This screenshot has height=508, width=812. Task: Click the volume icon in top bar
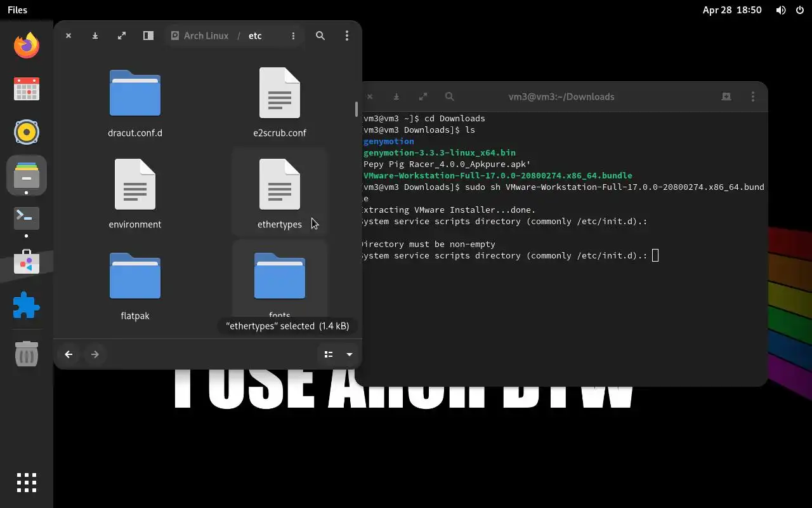pyautogui.click(x=781, y=10)
